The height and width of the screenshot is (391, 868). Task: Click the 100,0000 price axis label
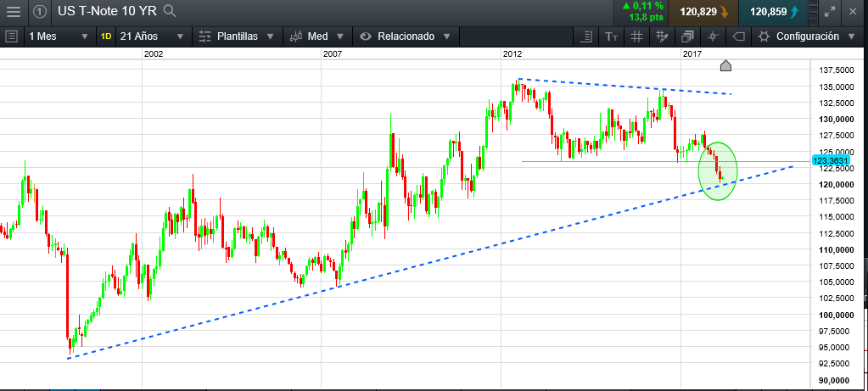pyautogui.click(x=836, y=315)
